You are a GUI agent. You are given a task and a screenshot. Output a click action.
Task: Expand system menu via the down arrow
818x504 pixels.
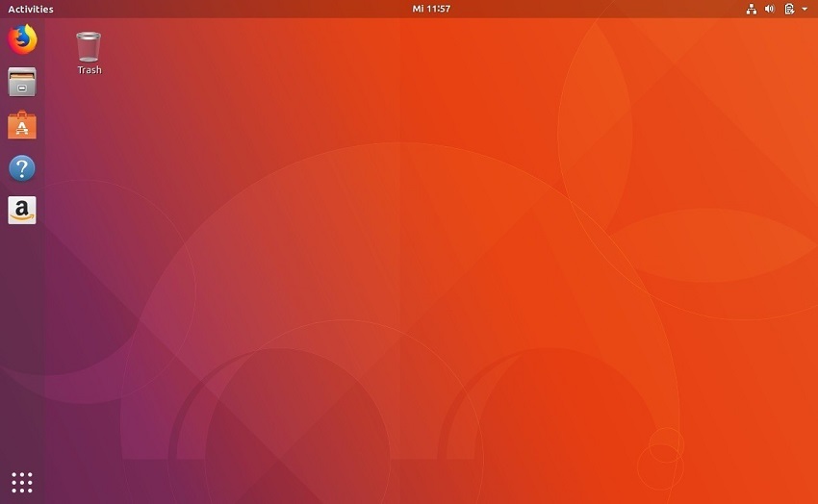tap(805, 9)
